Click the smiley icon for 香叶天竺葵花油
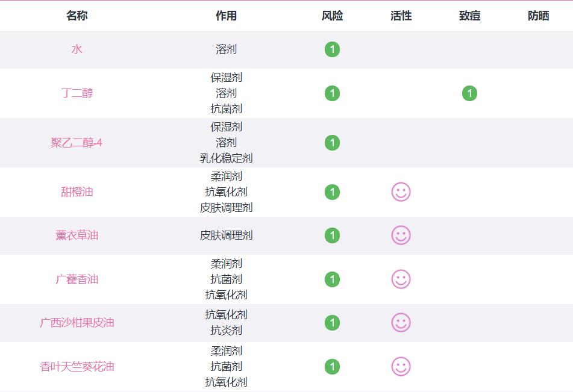This screenshot has height=392, width=573. click(401, 367)
